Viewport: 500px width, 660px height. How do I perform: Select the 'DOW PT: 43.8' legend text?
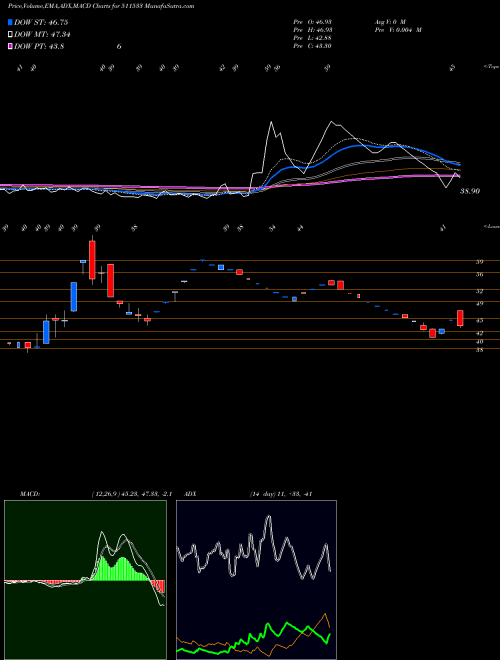39,47
